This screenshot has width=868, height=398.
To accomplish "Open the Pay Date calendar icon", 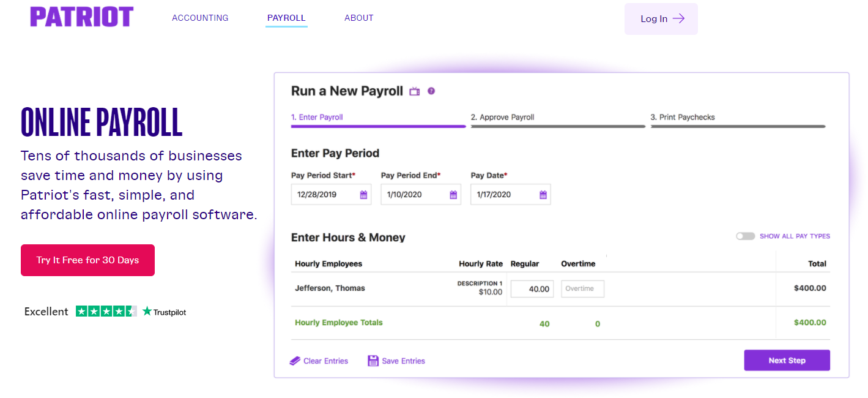I will (543, 195).
